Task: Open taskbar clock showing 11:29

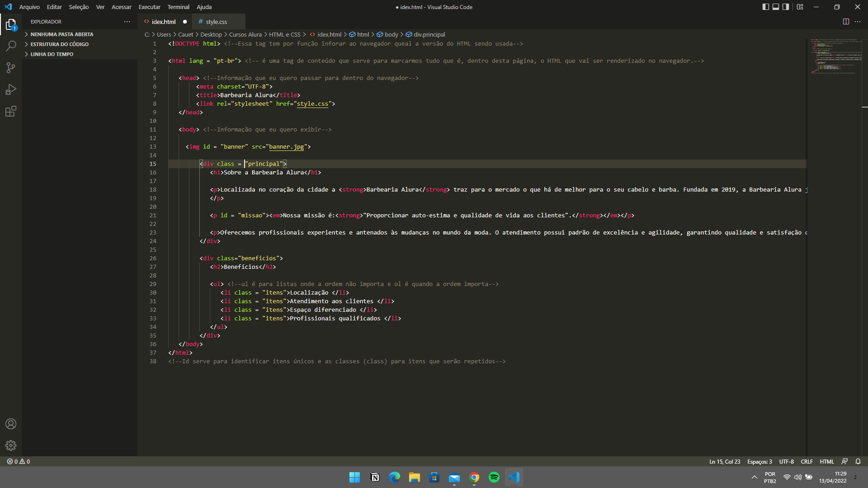Action: pyautogui.click(x=833, y=477)
